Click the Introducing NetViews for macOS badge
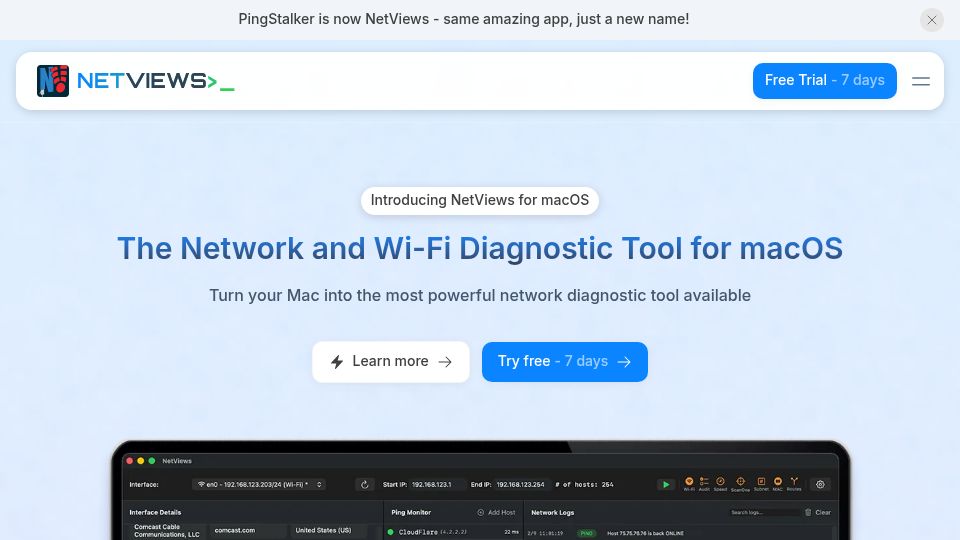The image size is (960, 540). 479,200
